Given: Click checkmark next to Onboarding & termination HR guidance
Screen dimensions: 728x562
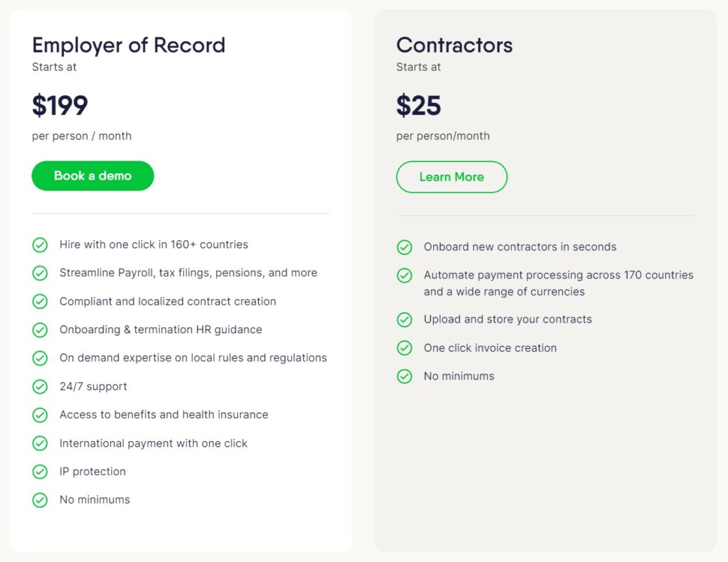Looking at the screenshot, I should tap(40, 330).
